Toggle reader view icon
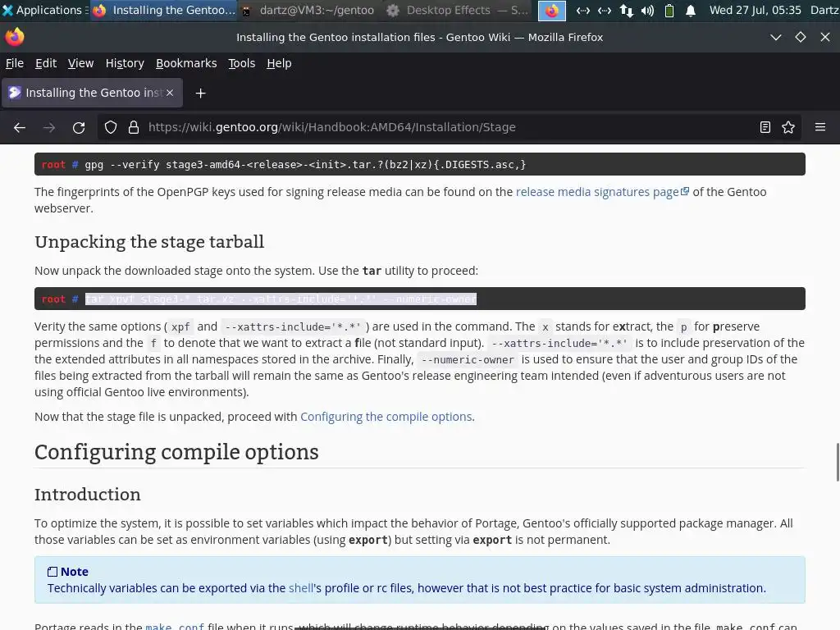The image size is (840, 630). pyautogui.click(x=765, y=127)
